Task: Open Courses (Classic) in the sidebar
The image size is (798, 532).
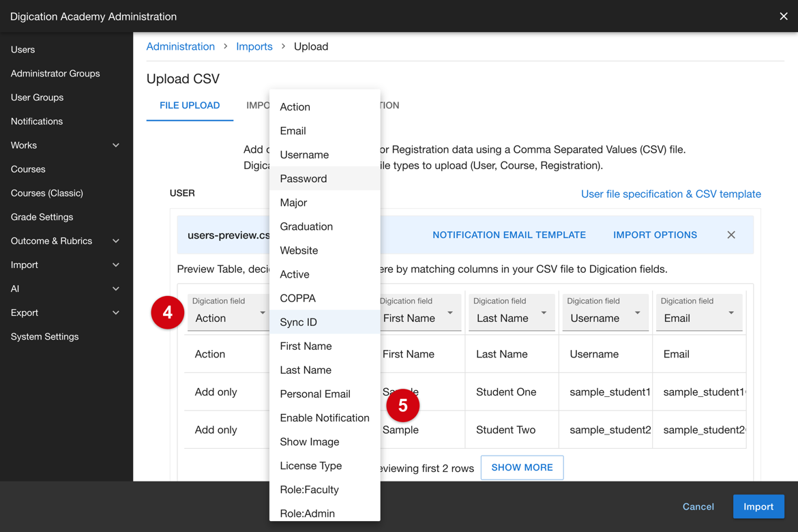Action: click(x=47, y=193)
